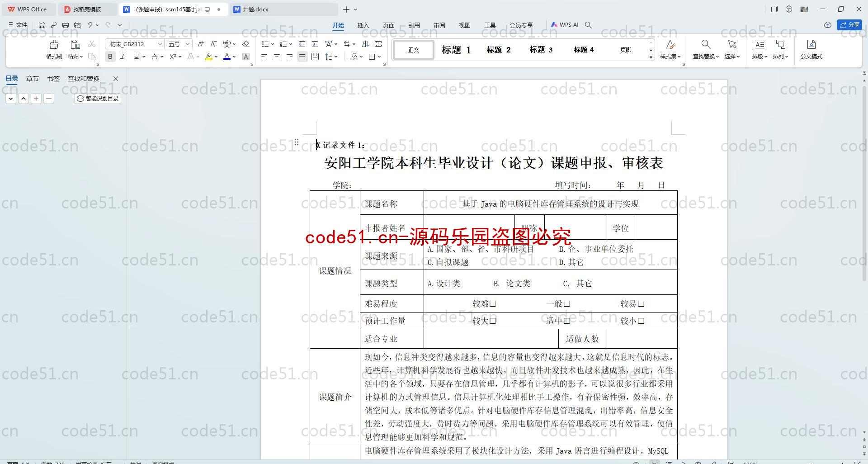
Task: Increase font size with A+ icon
Action: click(x=201, y=44)
